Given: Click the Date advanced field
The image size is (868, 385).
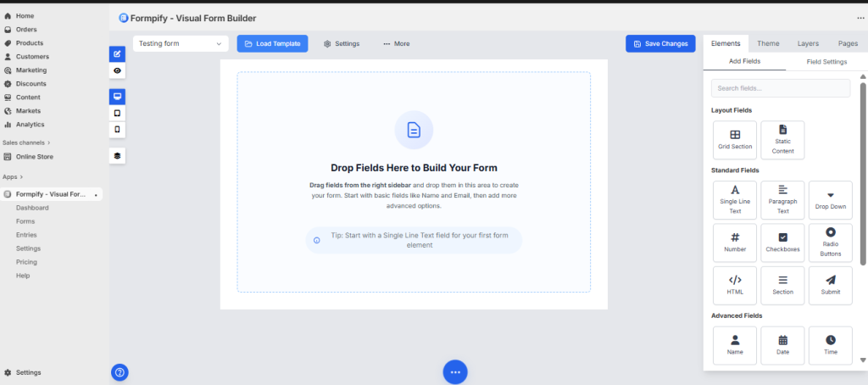Looking at the screenshot, I should coord(782,345).
